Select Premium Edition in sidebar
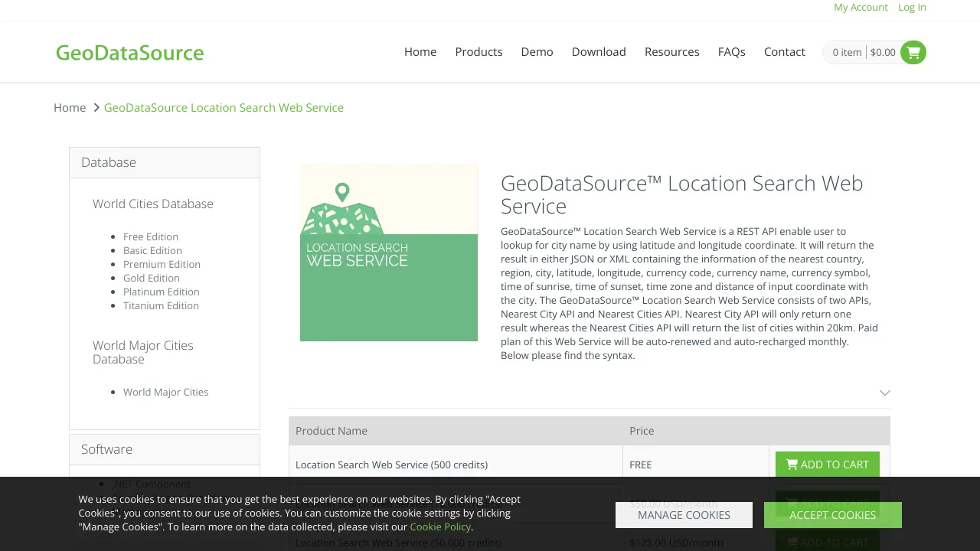Screen dimensions: 980x551 point(162,264)
